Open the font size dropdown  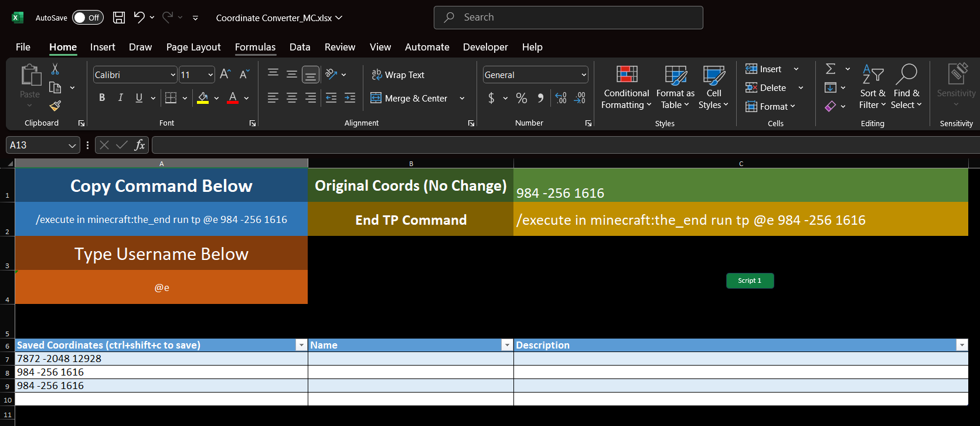coord(210,75)
